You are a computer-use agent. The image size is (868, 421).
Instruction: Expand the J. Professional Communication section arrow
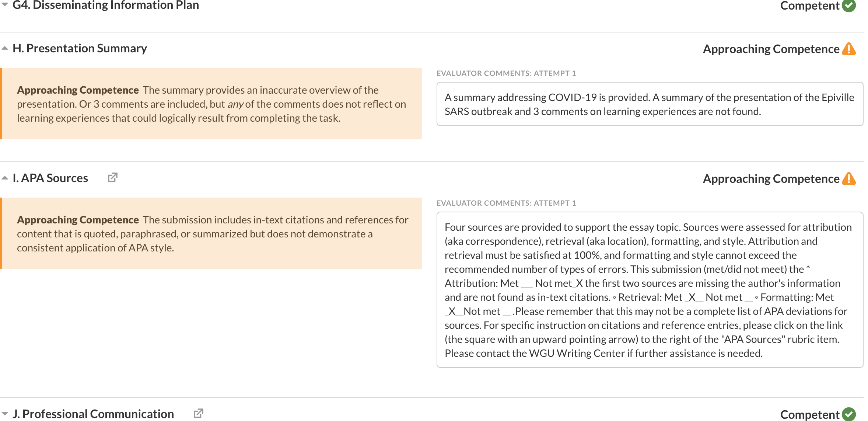[5, 414]
